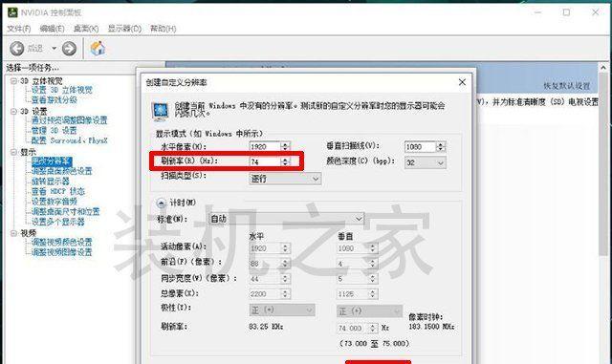The height and width of the screenshot is (364, 612).
Task: Open the 帮助(H) menu
Action: point(164,29)
